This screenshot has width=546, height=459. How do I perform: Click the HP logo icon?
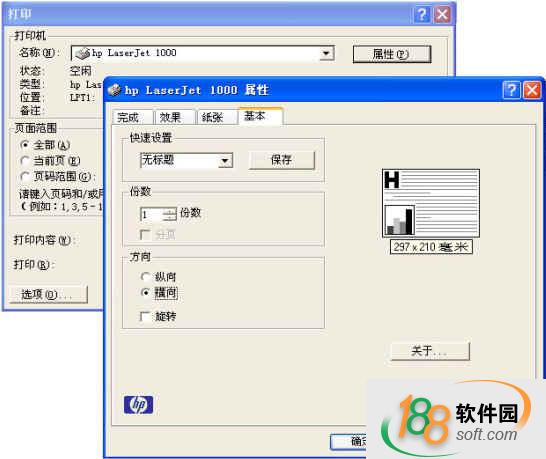click(138, 405)
